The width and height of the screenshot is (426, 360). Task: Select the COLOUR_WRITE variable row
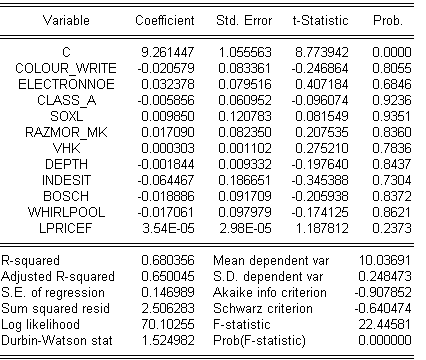click(213, 68)
